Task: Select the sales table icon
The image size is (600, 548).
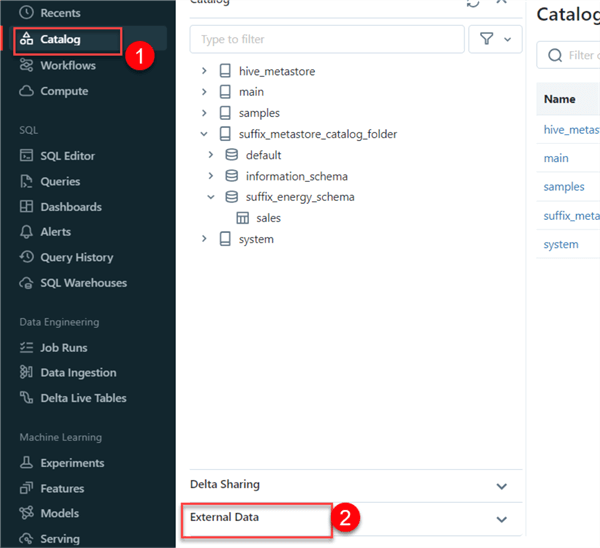Action: pyautogui.click(x=242, y=218)
